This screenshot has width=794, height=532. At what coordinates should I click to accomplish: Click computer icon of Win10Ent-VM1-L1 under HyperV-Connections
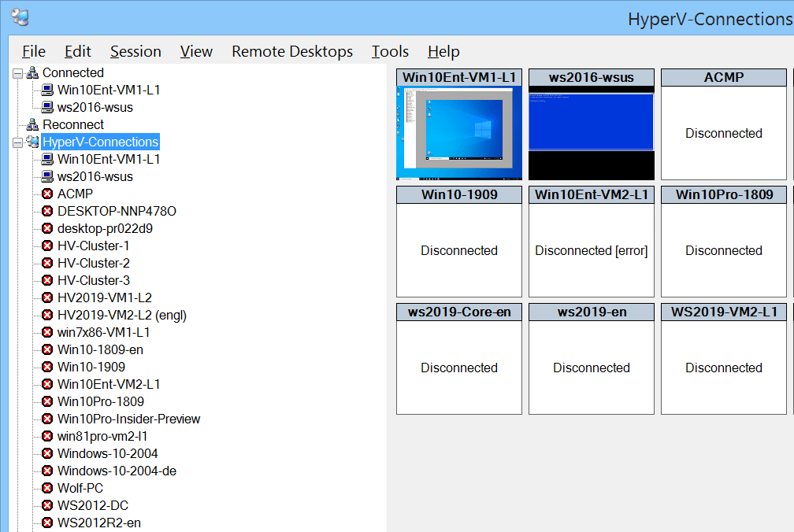point(47,159)
